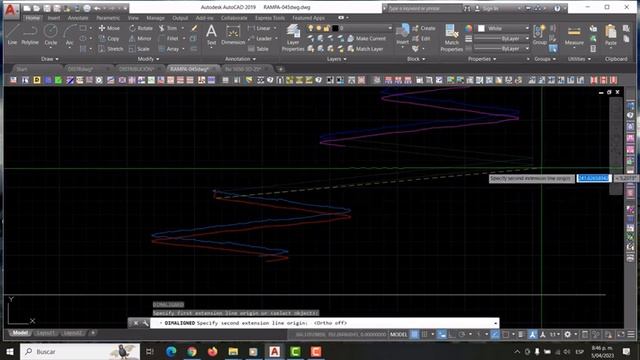Viewport: 640px width, 360px height.
Task: Click the Scale tool
Action: 139,49
